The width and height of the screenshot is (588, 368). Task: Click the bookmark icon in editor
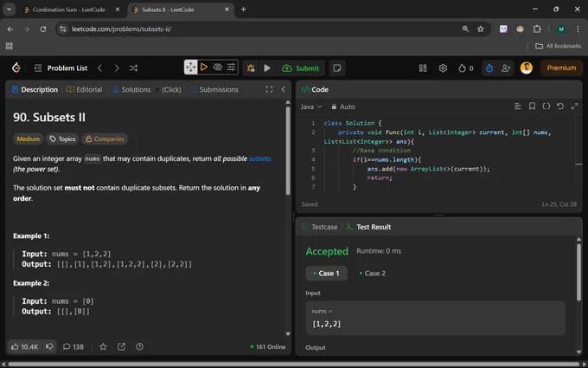[532, 107]
